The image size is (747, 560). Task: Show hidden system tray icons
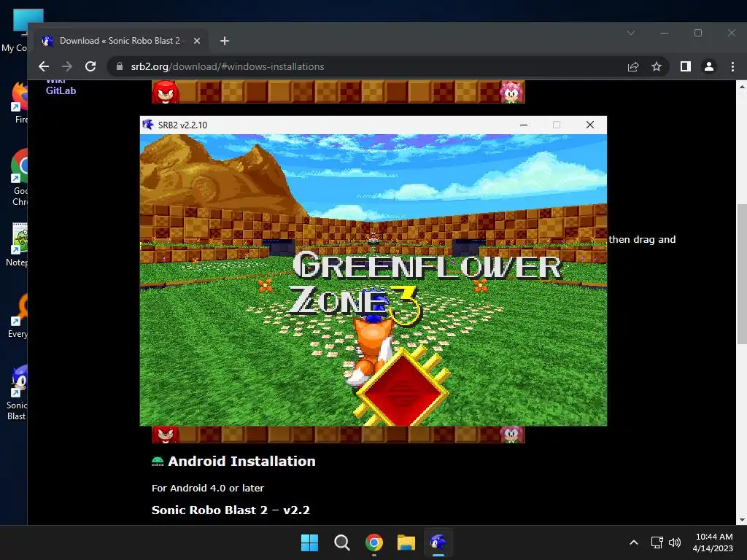[634, 542]
